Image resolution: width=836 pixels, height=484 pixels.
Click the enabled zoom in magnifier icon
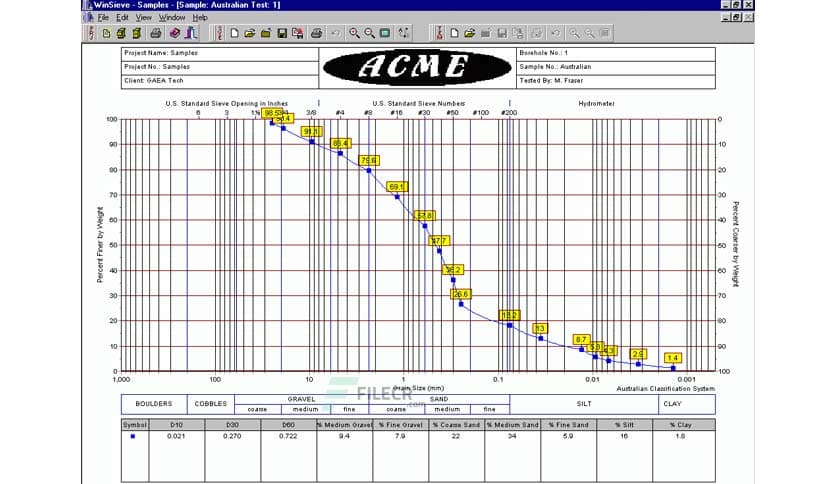pyautogui.click(x=354, y=33)
